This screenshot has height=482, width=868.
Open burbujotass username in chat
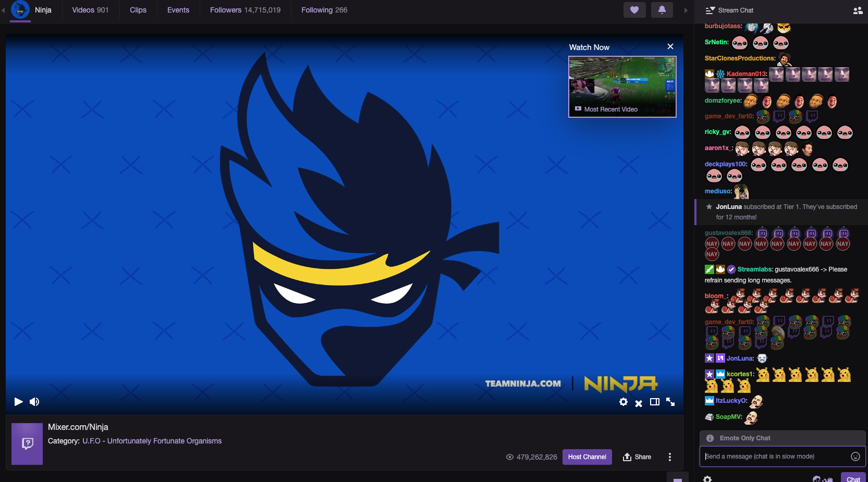coord(723,26)
